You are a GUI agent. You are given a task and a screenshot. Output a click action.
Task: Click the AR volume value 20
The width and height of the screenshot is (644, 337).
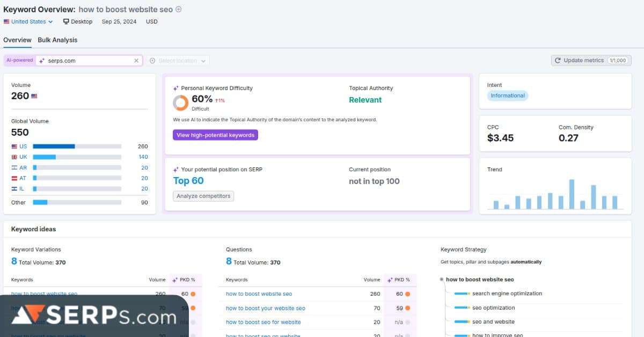(144, 168)
